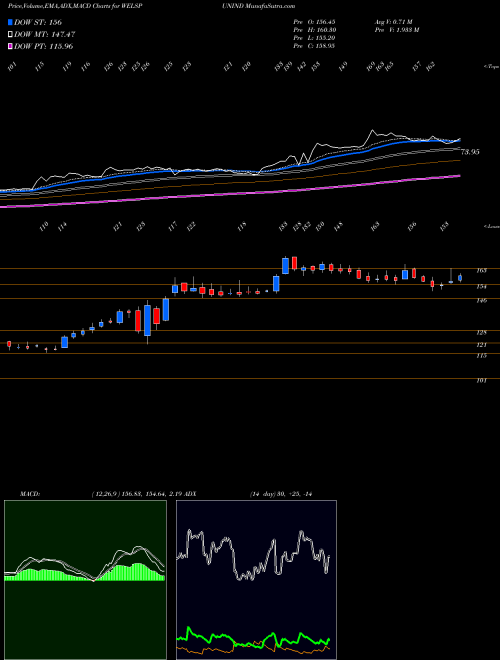This screenshot has width=500, height=660.
Task: Click the blue DOW ST legend swatch
Action: coord(11,22)
